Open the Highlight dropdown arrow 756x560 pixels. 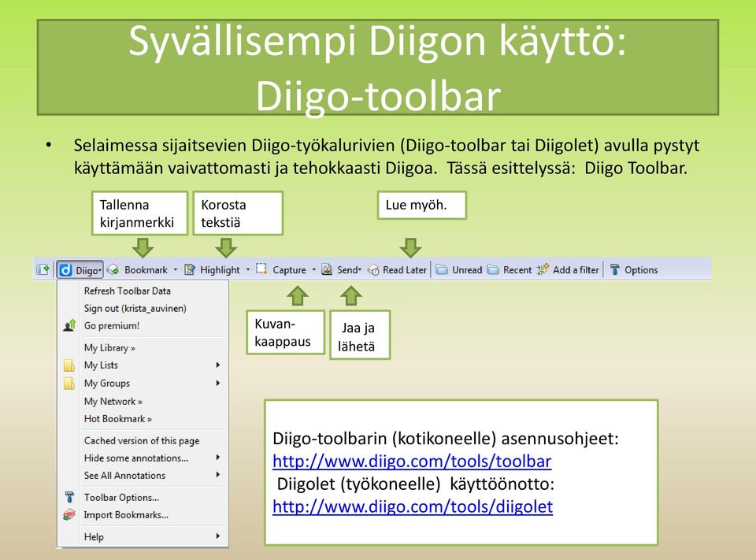coord(248,269)
